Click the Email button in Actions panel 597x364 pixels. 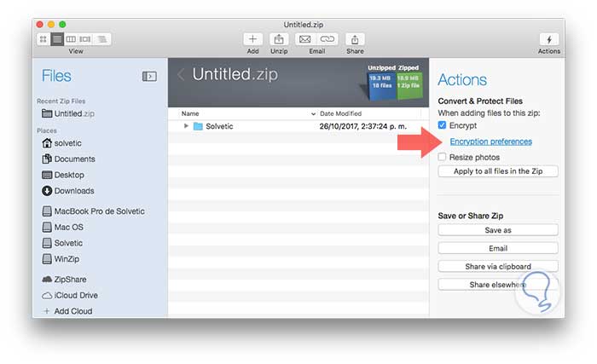coord(498,248)
